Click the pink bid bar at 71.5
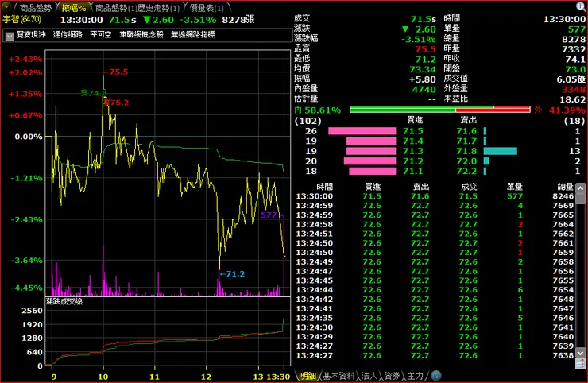Image resolution: width=588 pixels, height=383 pixels. [x=362, y=131]
